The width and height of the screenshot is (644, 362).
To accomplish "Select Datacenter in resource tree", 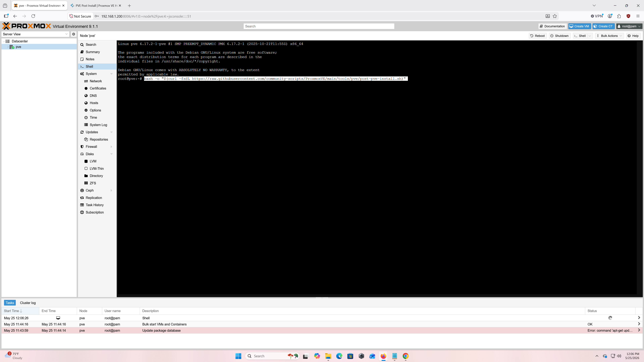I will pyautogui.click(x=19, y=41).
